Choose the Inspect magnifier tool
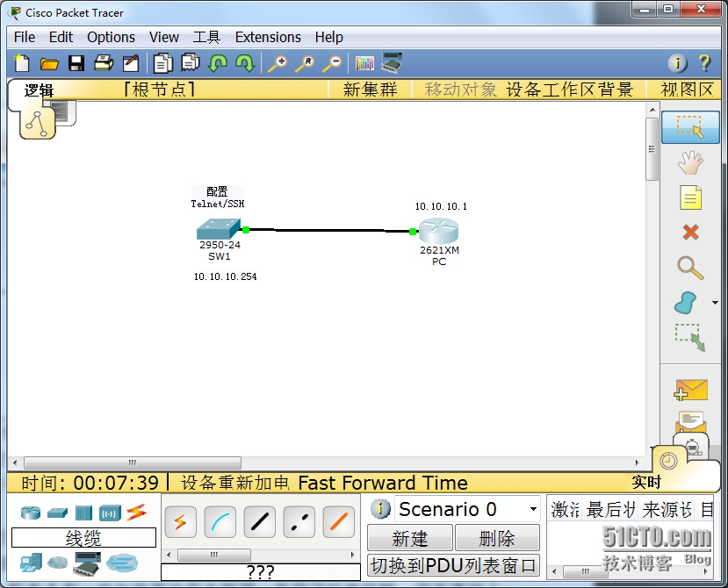 click(x=690, y=268)
